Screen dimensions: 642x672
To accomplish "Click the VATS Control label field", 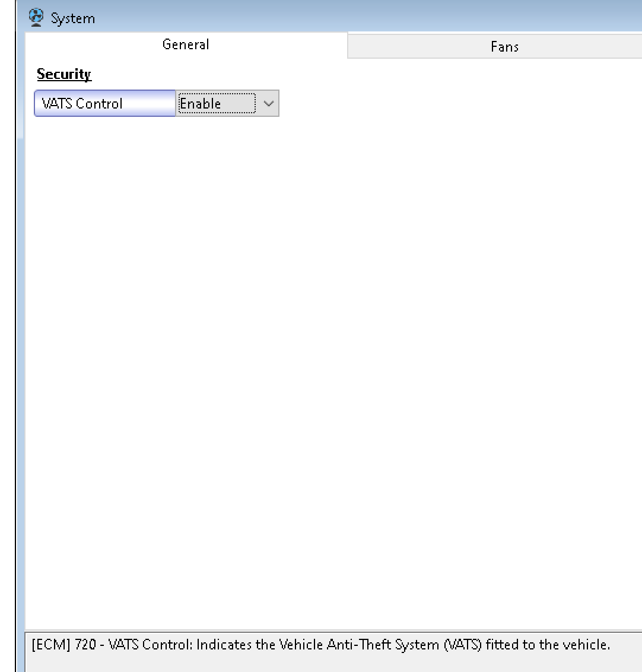I will pyautogui.click(x=105, y=103).
